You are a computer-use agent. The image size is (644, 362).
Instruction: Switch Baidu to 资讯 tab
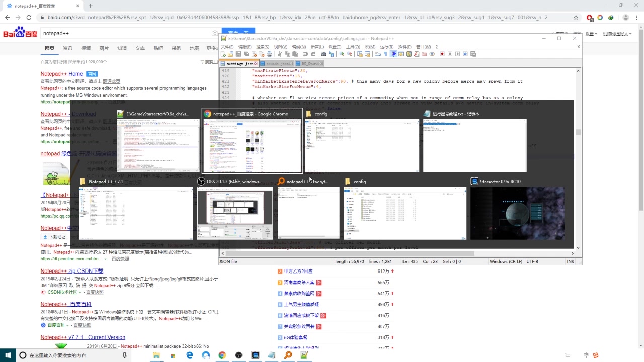[67, 48]
